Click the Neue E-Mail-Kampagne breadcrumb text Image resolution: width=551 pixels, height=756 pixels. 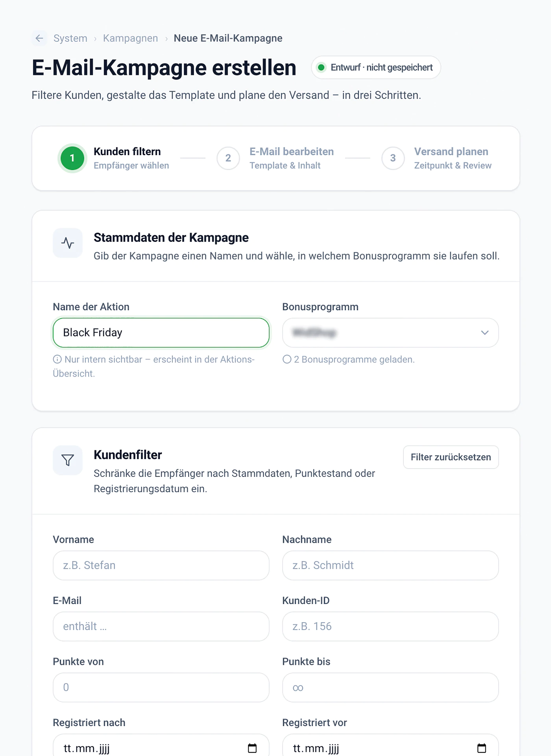tap(228, 38)
